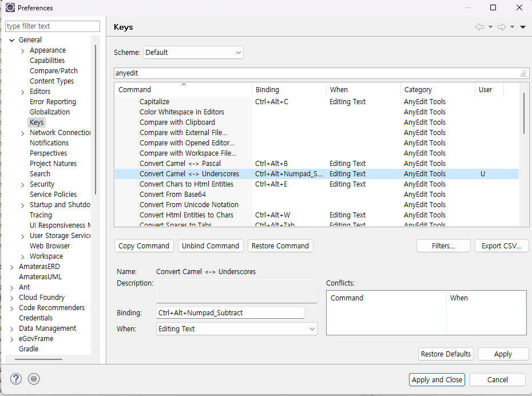Open the Filters... dialog button
This screenshot has height=396, width=532.
(x=443, y=245)
